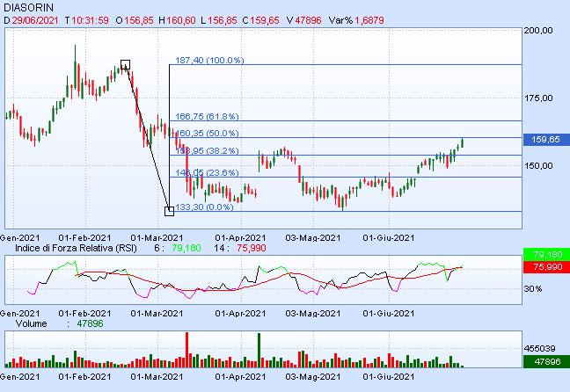Screen dimensions: 570x392
Task: Grab the lower Fibonacci anchor square handle
Action: (170, 211)
